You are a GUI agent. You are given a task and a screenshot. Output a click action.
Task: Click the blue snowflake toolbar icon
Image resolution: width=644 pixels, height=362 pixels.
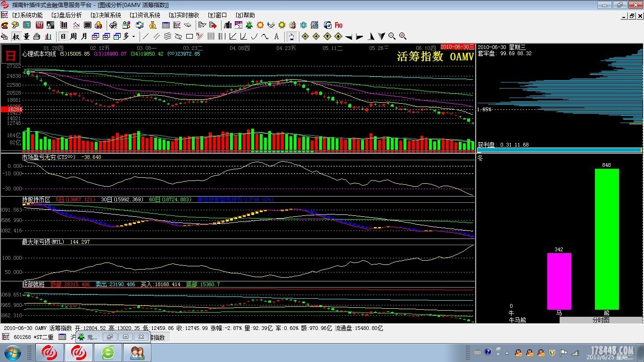click(x=303, y=25)
